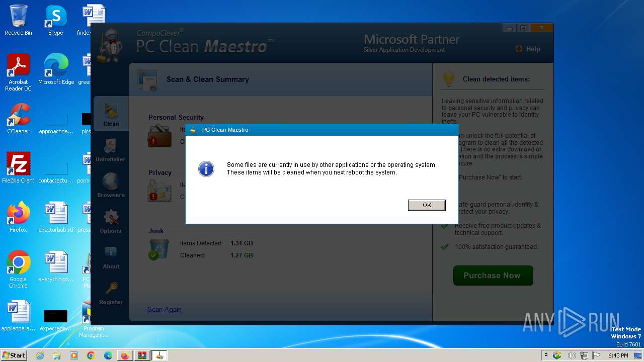Select CCleaner desktop shortcut
644x362 pixels.
18,119
